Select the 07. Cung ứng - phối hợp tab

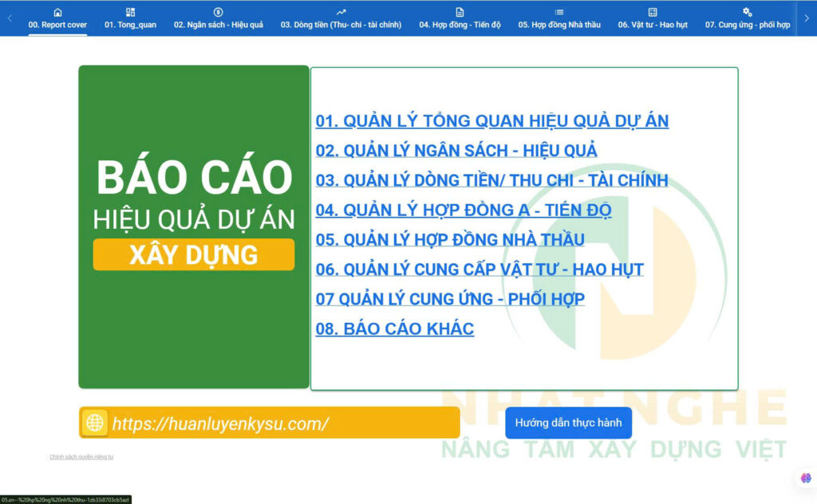(747, 18)
